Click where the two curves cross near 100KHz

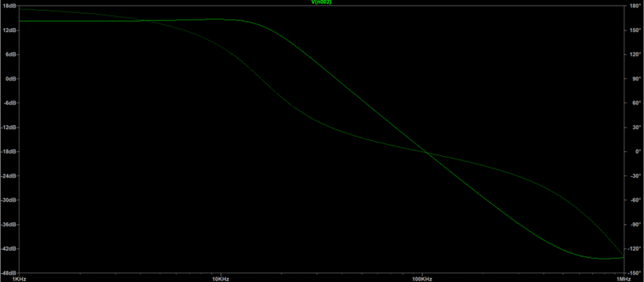pos(428,154)
